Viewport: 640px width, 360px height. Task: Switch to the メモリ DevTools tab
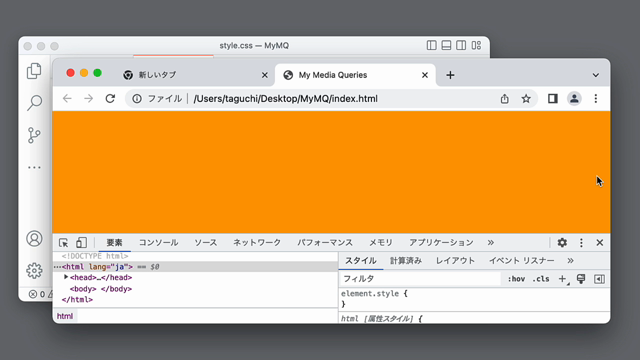coord(381,242)
